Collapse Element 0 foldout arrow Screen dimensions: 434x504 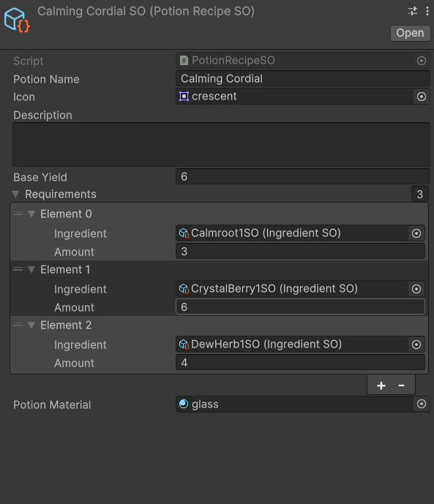tap(31, 214)
